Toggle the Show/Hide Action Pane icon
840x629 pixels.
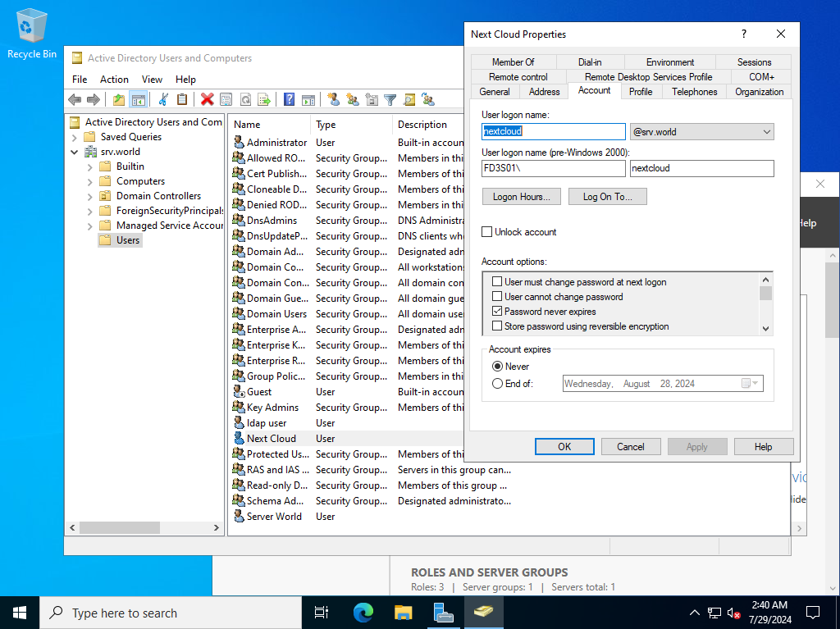coord(308,99)
